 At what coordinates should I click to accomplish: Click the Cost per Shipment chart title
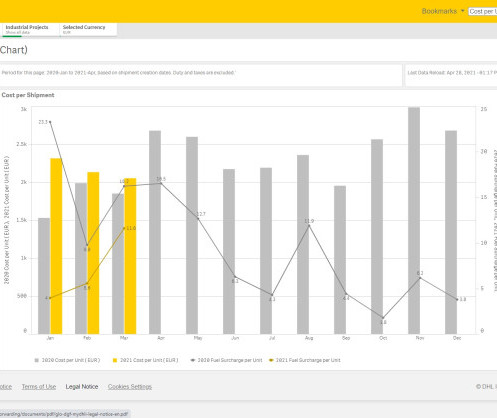pos(28,95)
